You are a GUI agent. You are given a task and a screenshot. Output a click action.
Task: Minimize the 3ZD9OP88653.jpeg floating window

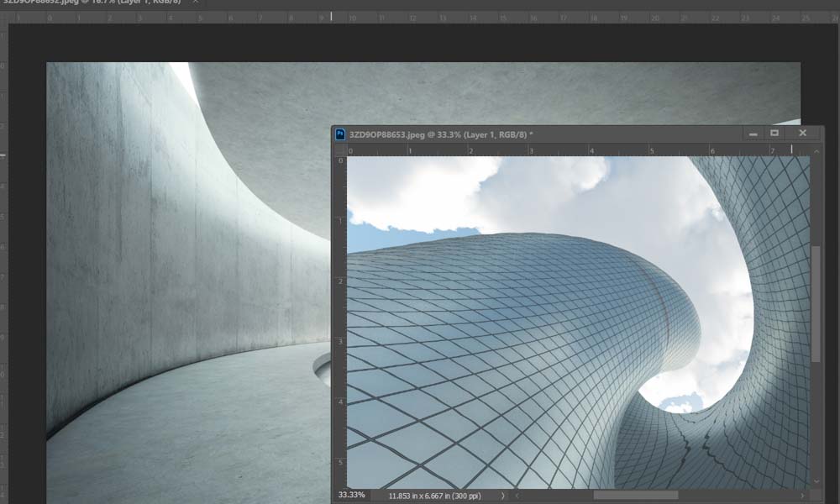[x=753, y=133]
